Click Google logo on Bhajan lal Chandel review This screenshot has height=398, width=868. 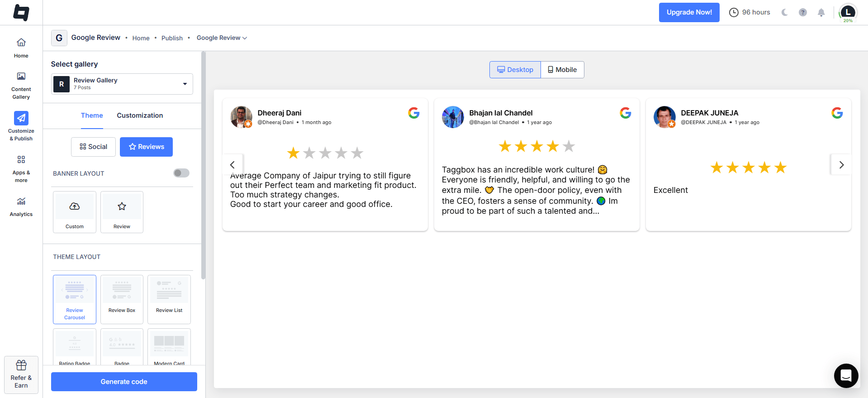click(x=626, y=113)
